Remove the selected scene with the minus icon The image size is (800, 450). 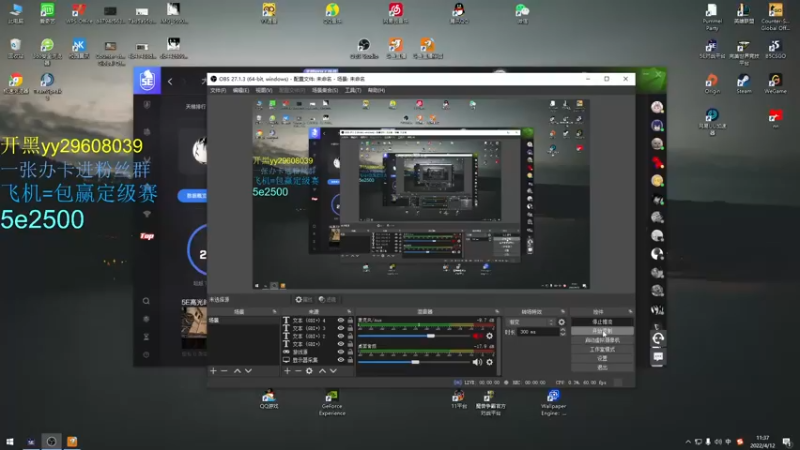coord(224,371)
